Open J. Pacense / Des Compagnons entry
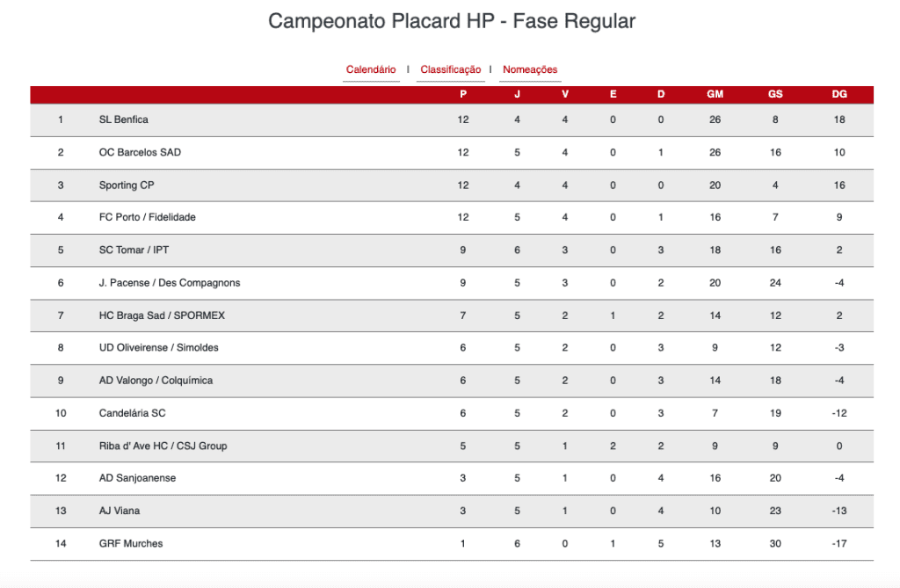The image size is (900, 588). [x=170, y=282]
